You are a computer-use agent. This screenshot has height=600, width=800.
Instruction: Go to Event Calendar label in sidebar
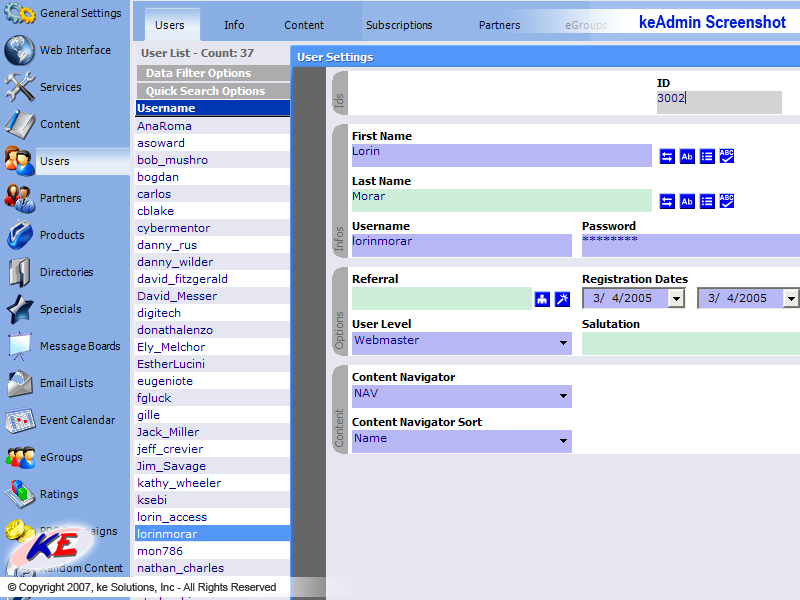(x=78, y=420)
